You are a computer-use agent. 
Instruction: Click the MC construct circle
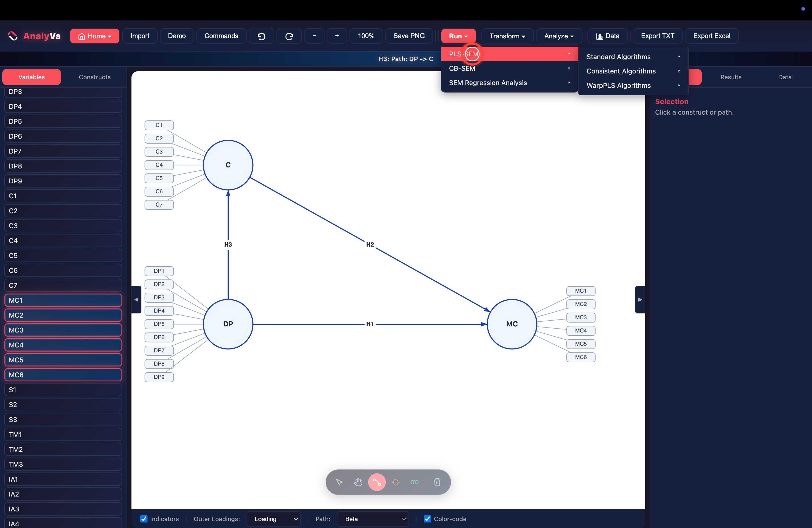[512, 324]
